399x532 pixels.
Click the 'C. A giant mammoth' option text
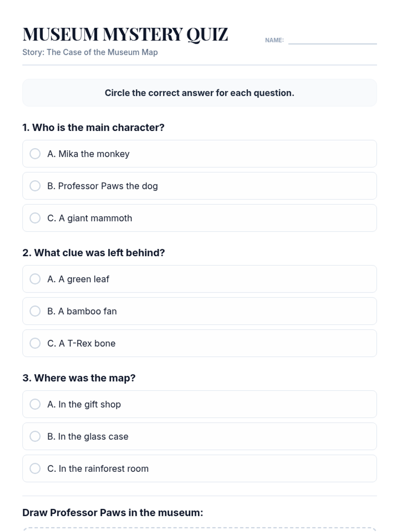(90, 218)
